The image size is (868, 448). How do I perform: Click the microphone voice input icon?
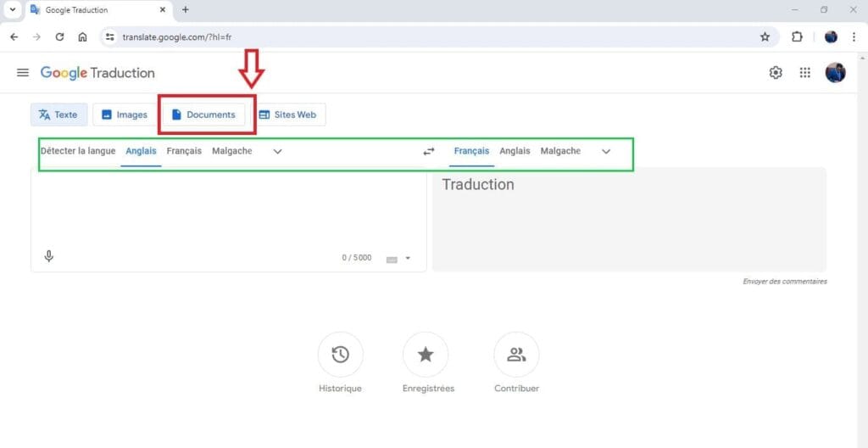pyautogui.click(x=49, y=256)
